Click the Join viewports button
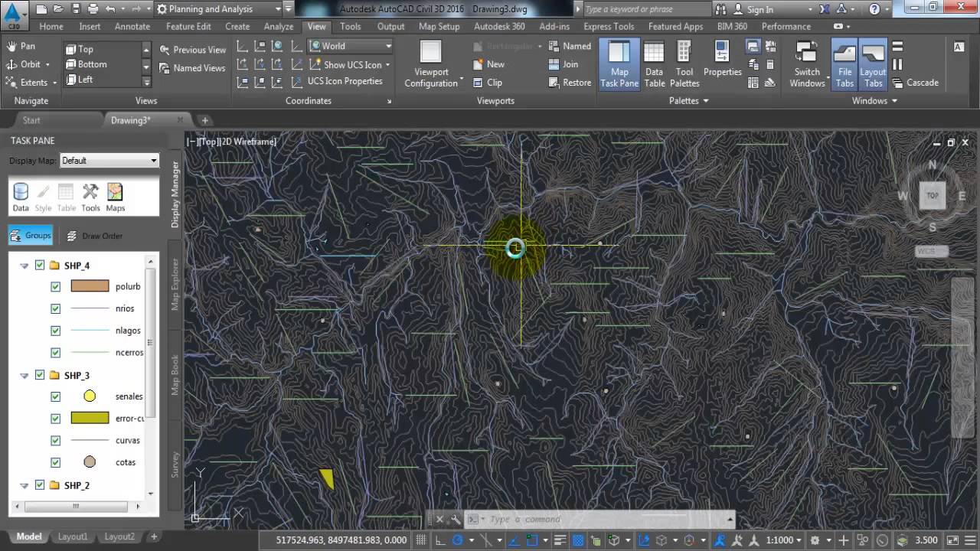 coord(563,64)
